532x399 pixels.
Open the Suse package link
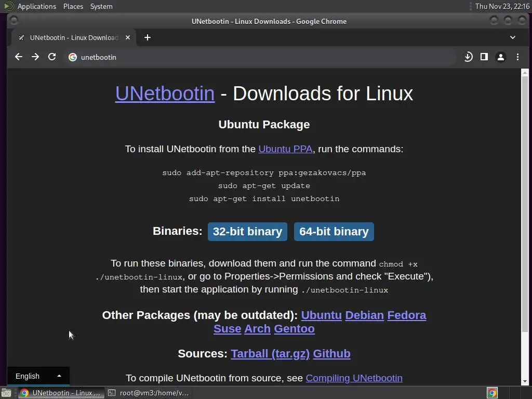tap(228, 329)
